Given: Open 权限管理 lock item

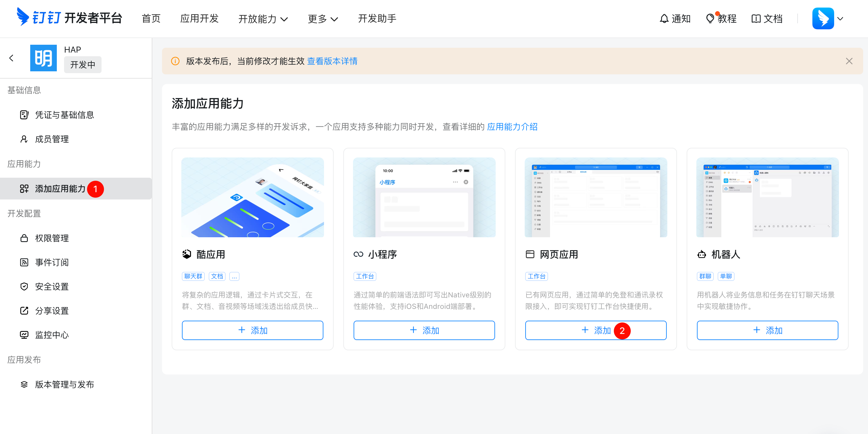Looking at the screenshot, I should click(52, 238).
